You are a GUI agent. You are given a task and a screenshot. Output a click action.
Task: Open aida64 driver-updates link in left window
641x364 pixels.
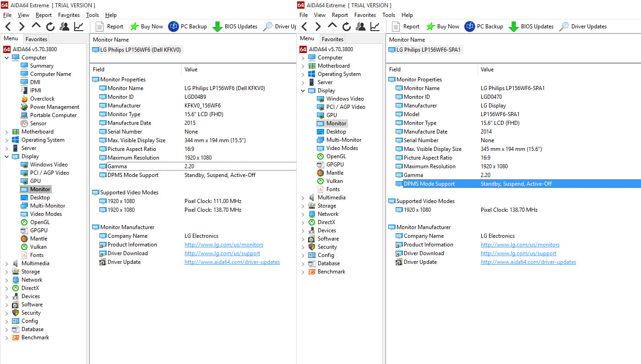(232, 262)
